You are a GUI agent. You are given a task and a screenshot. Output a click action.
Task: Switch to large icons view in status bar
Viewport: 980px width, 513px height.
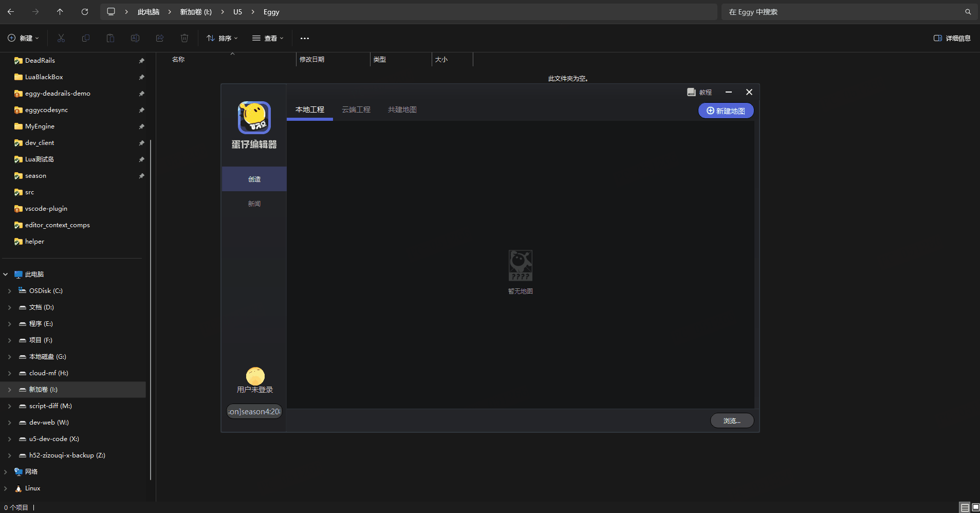[x=975, y=507]
